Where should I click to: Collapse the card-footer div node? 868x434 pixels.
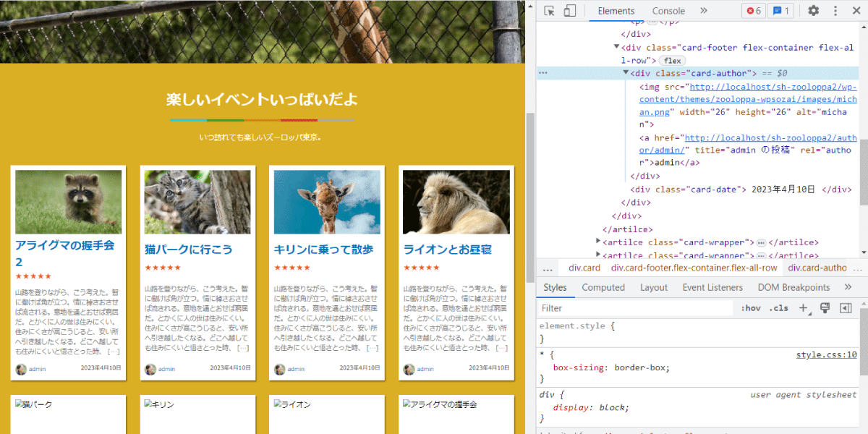(616, 47)
